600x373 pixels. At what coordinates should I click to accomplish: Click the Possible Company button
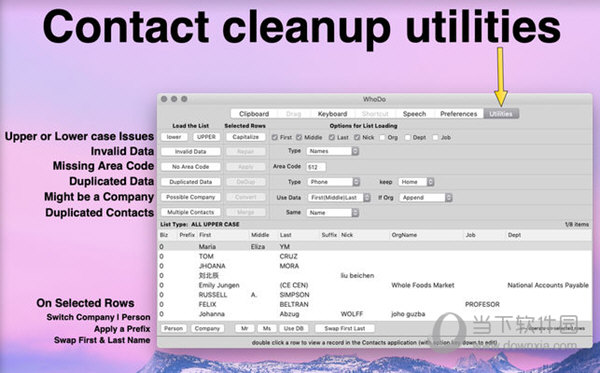click(x=191, y=197)
